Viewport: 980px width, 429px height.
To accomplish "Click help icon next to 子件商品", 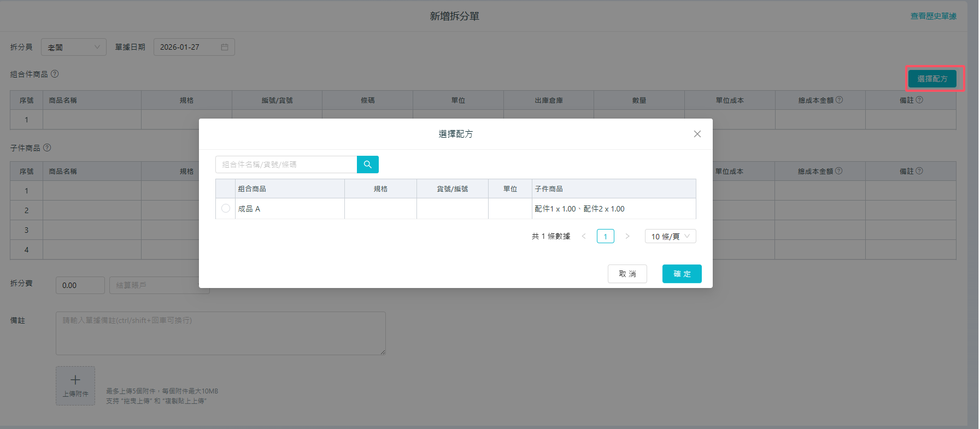I will tap(47, 148).
